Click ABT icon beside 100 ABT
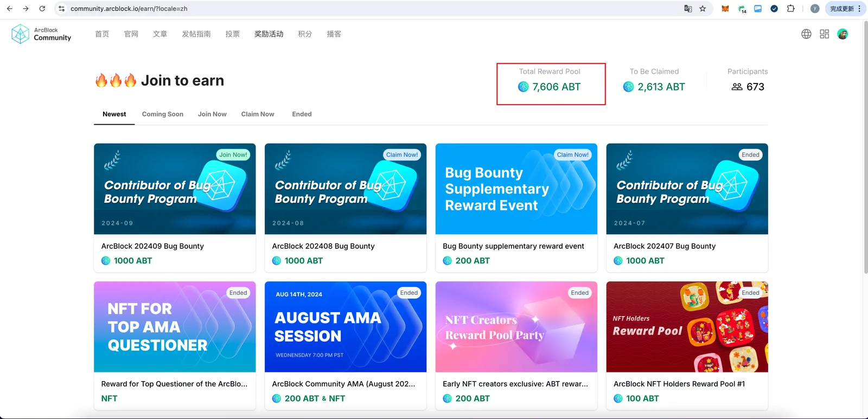 click(x=618, y=398)
